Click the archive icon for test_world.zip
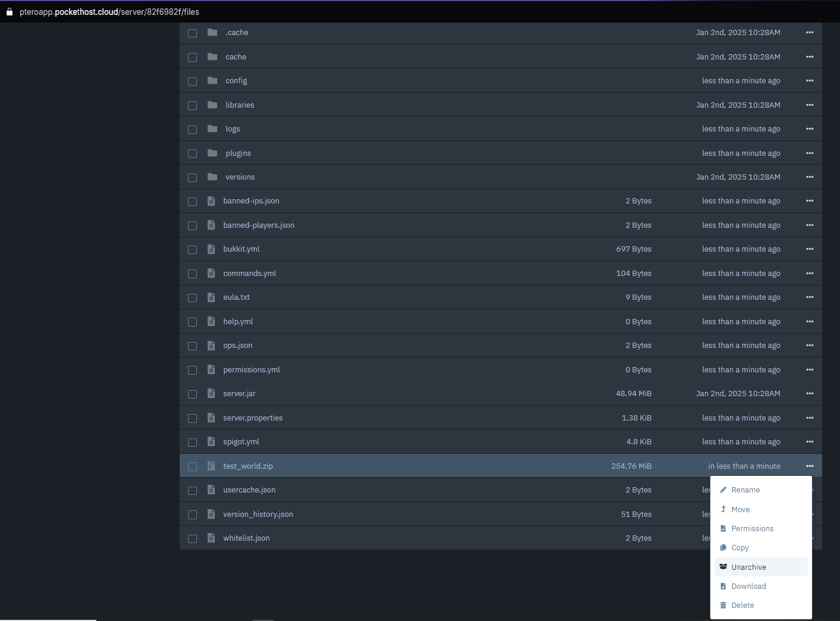The width and height of the screenshot is (840, 621). pyautogui.click(x=211, y=466)
